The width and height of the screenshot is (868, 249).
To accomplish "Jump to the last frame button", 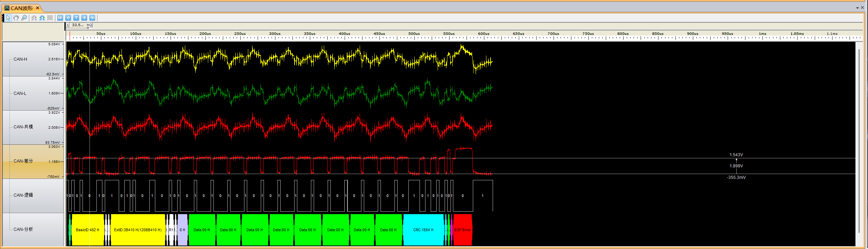I will [92, 18].
